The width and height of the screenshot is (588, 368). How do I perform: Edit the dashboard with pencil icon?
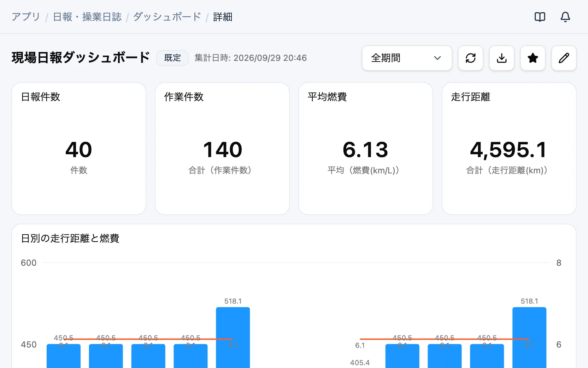click(x=564, y=58)
